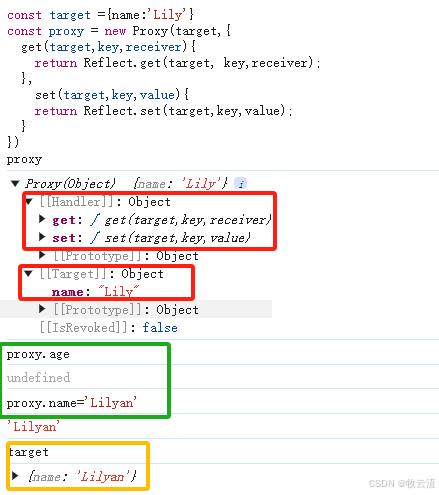439x495 pixels.
Task: Select the [[IsRevoked]]: false row
Action: [x=109, y=328]
